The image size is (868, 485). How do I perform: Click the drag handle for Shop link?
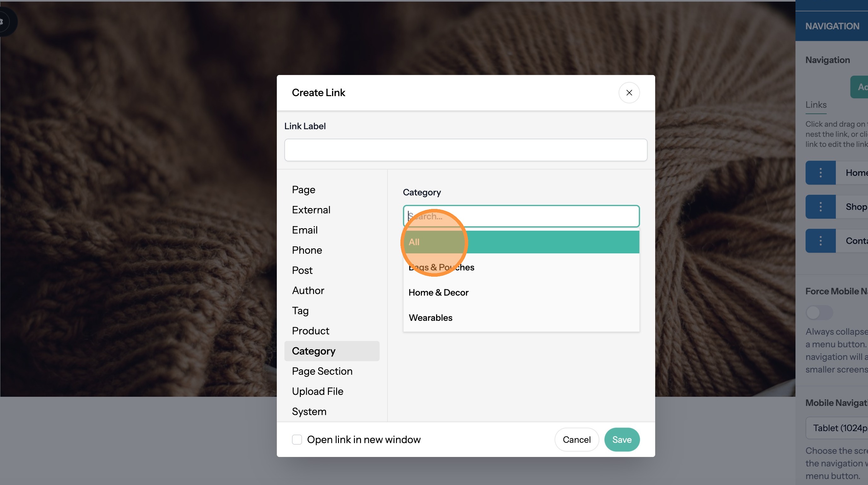[820, 207]
